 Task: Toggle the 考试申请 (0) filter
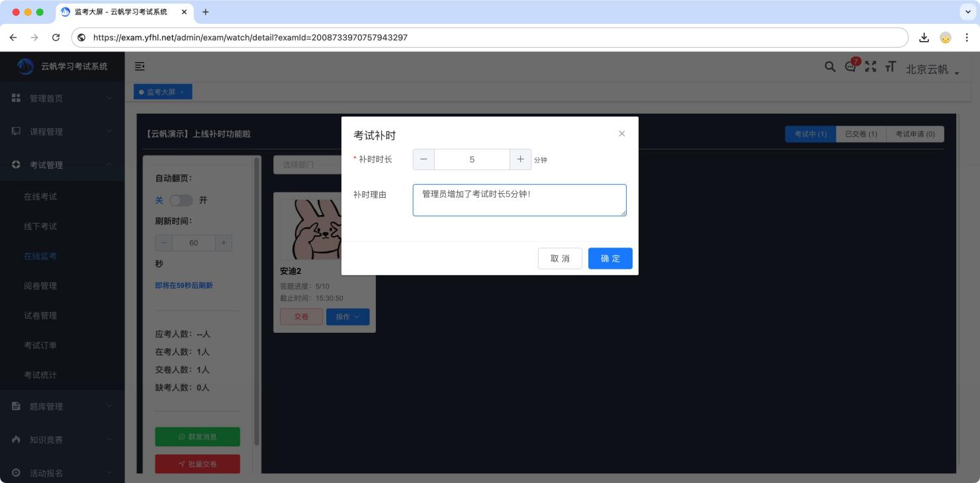click(x=915, y=133)
